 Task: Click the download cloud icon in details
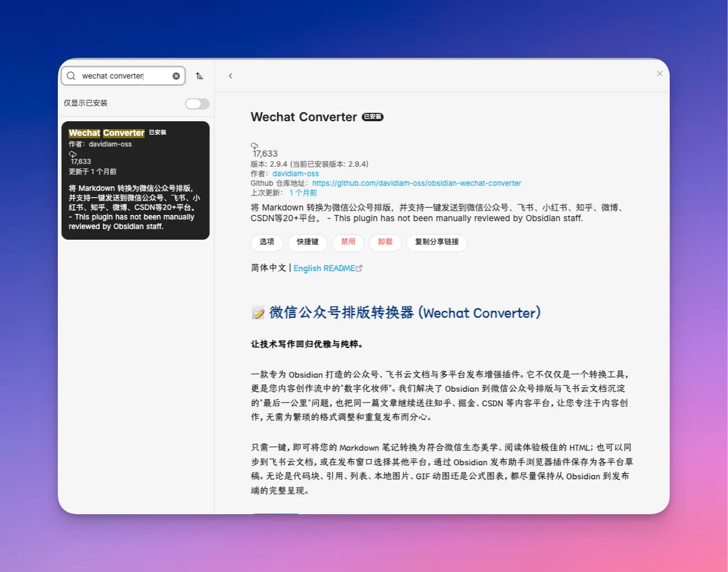pos(254,145)
